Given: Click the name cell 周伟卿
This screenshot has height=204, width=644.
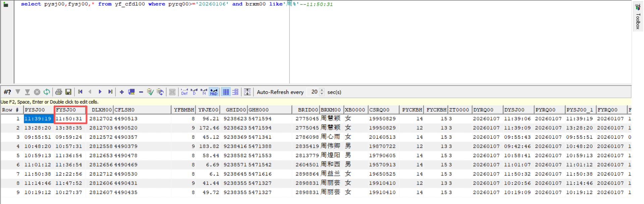Looking at the screenshot, I should (331, 146).
